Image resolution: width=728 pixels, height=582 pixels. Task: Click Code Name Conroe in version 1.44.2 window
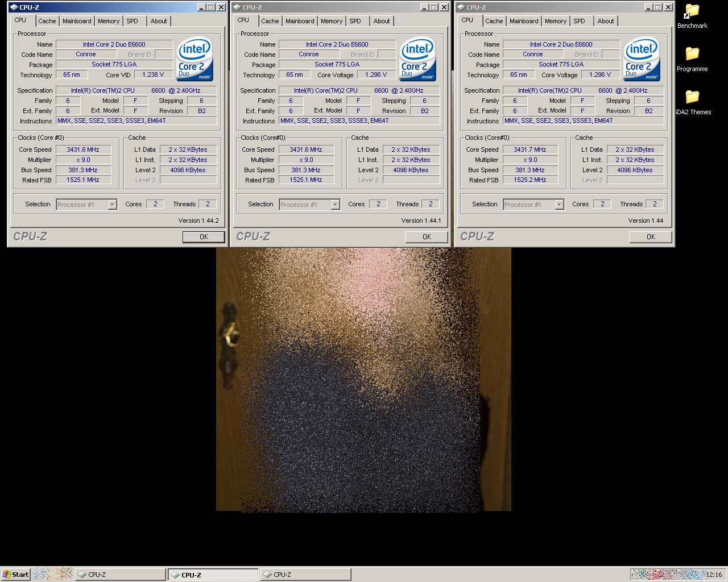point(86,54)
